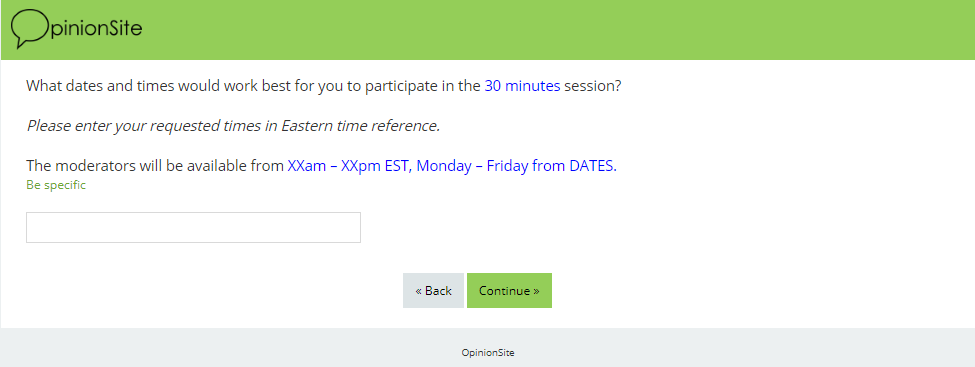Click the right double-chevron on Continue button
The height and width of the screenshot is (367, 975).
coord(536,291)
